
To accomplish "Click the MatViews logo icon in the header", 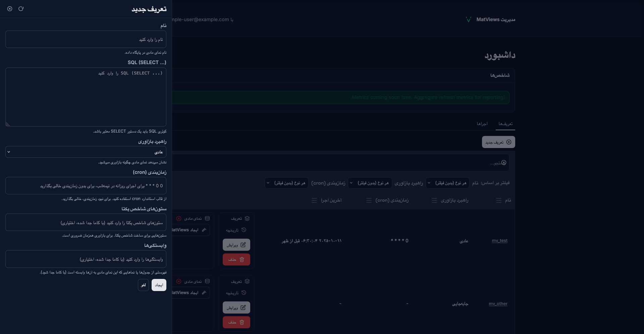I will (469, 19).
